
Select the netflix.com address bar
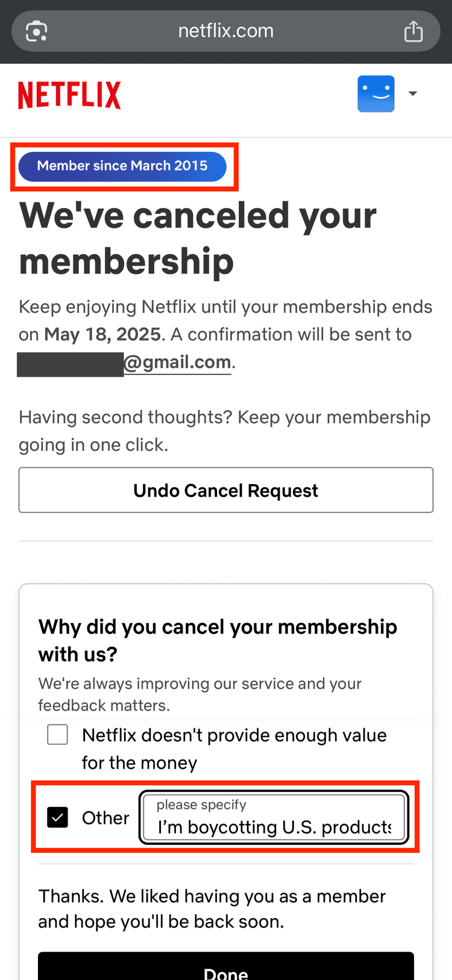tap(226, 31)
